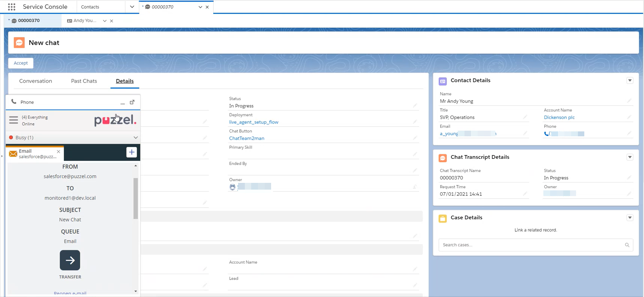Open the Dickenson plc account link
Image resolution: width=644 pixels, height=297 pixels.
coord(559,118)
